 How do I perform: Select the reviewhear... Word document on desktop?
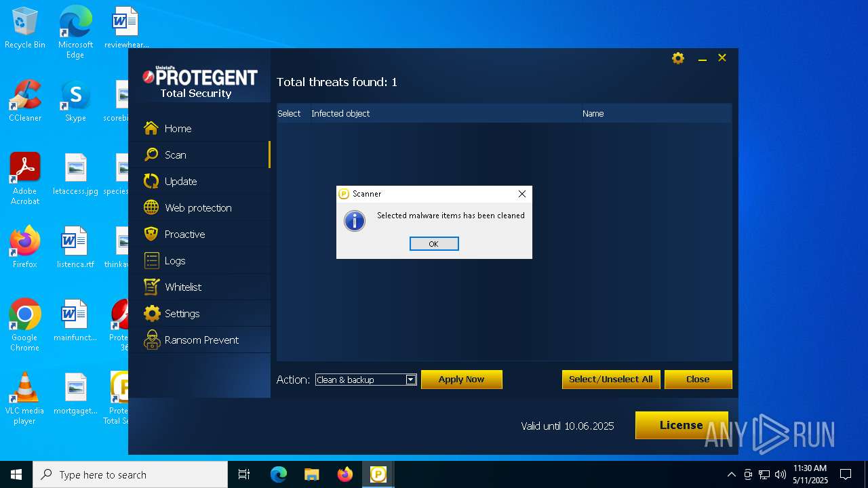pyautogui.click(x=126, y=28)
